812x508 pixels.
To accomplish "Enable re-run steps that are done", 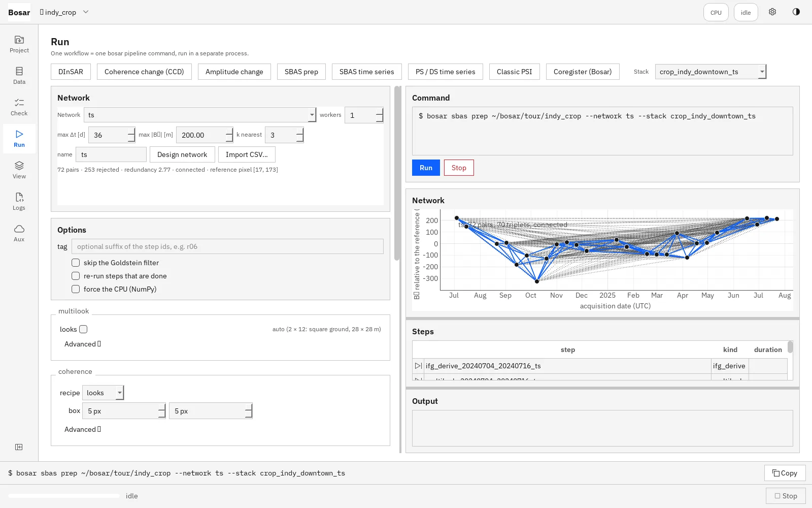I will tap(76, 276).
